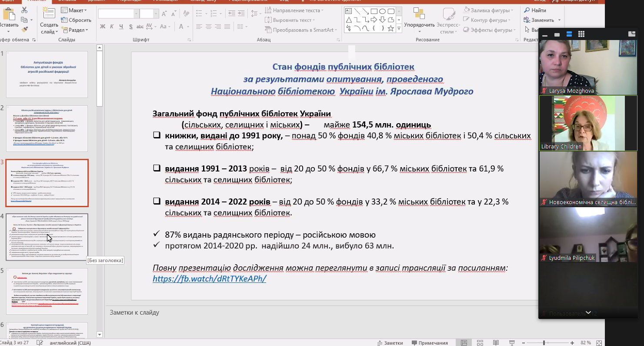The height and width of the screenshot is (346, 644).
Task: Open Slide Sorter view in status bar
Action: pos(480,343)
